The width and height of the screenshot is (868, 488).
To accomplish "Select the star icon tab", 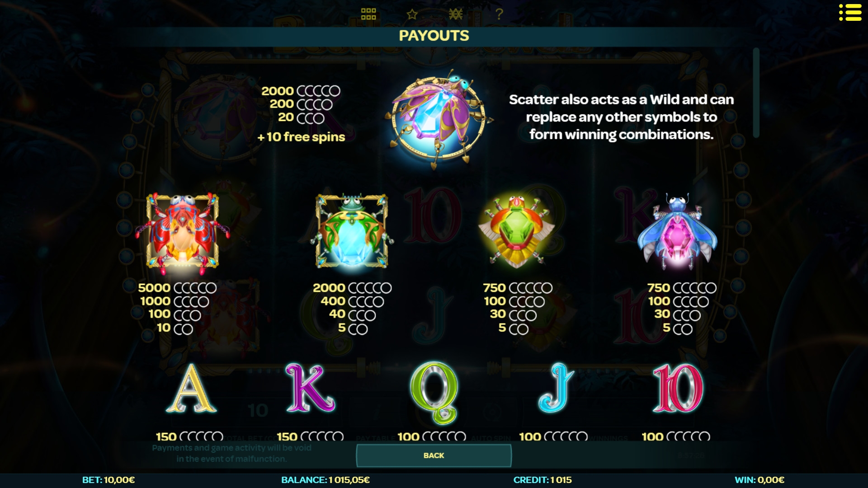I will tap(412, 14).
